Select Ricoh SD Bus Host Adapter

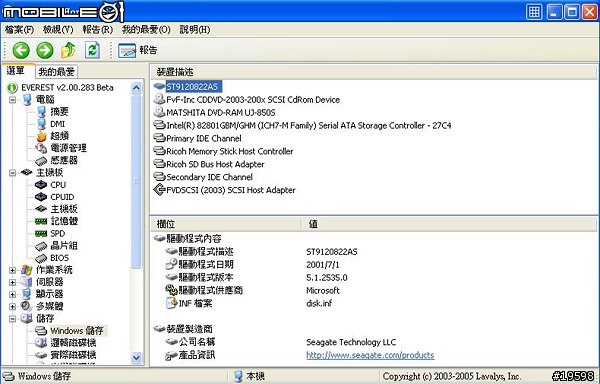215,164
